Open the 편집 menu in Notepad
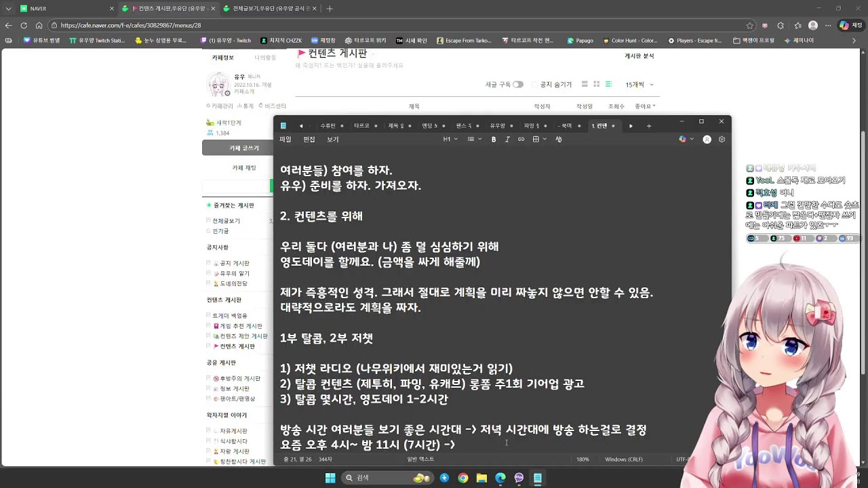 (309, 139)
